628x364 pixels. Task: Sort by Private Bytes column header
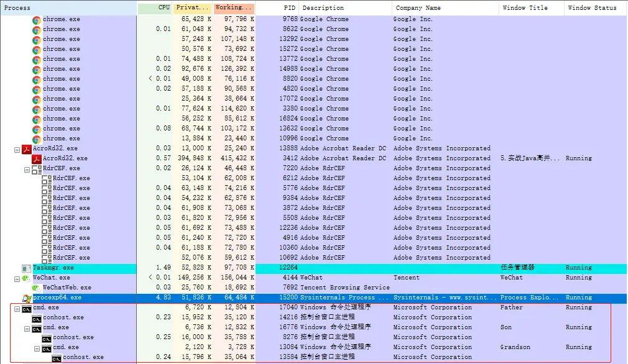coord(193,7)
